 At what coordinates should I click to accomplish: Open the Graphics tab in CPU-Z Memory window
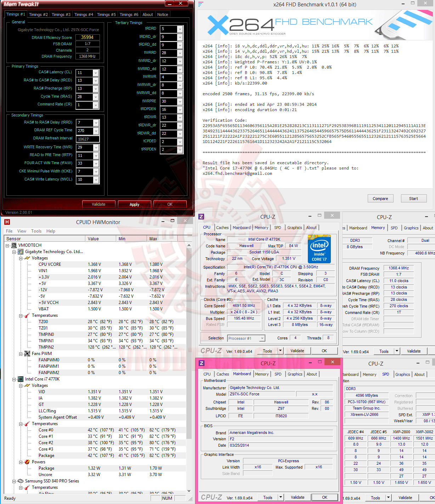(x=411, y=228)
